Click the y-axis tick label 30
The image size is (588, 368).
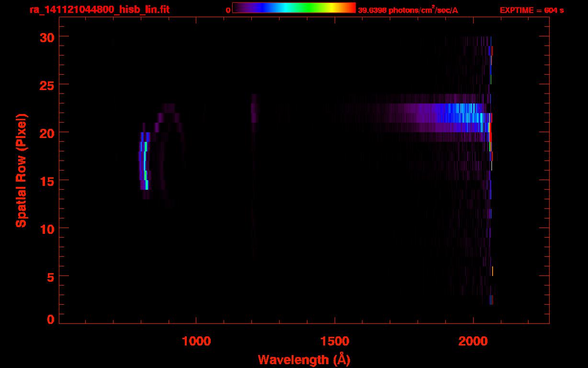(x=47, y=37)
